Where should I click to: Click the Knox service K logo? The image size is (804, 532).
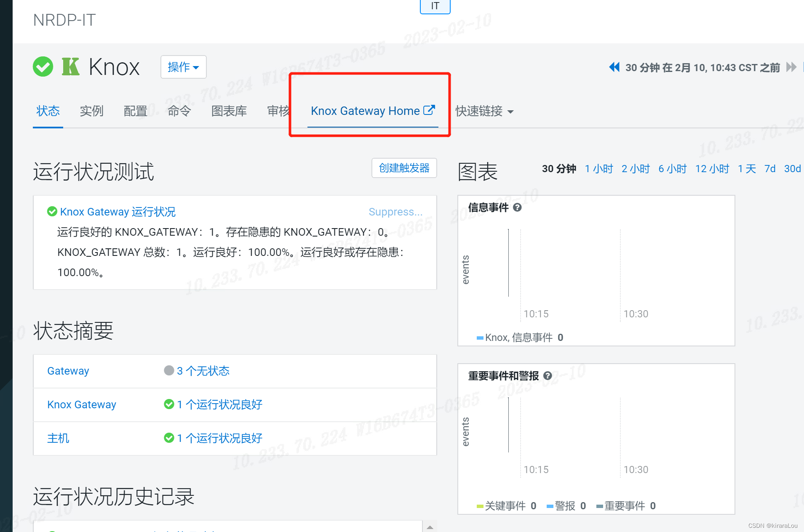70,66
